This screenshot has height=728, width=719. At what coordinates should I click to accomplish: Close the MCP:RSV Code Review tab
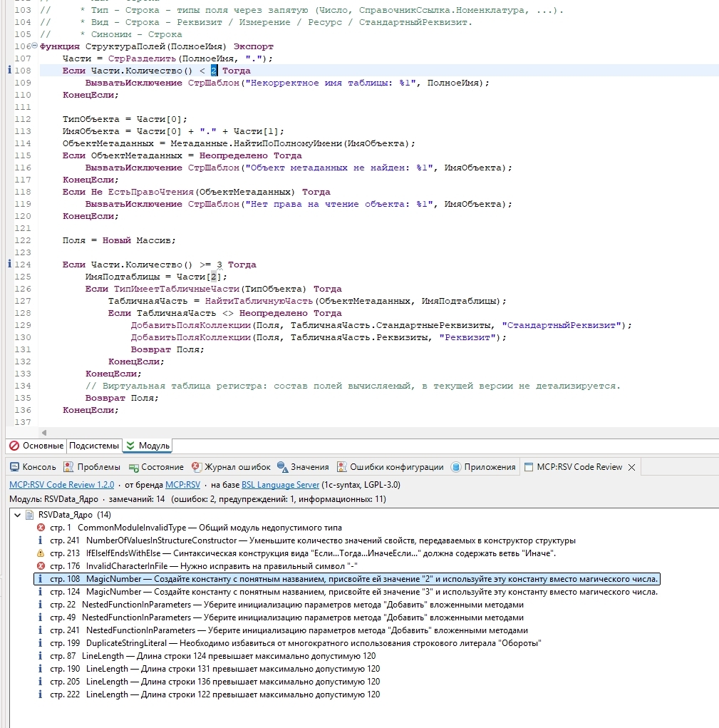click(632, 468)
